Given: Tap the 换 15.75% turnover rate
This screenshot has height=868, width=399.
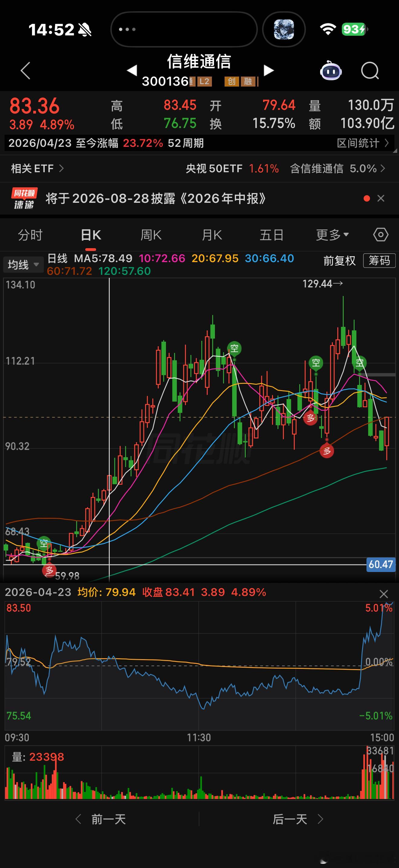Looking at the screenshot, I should pos(252,123).
